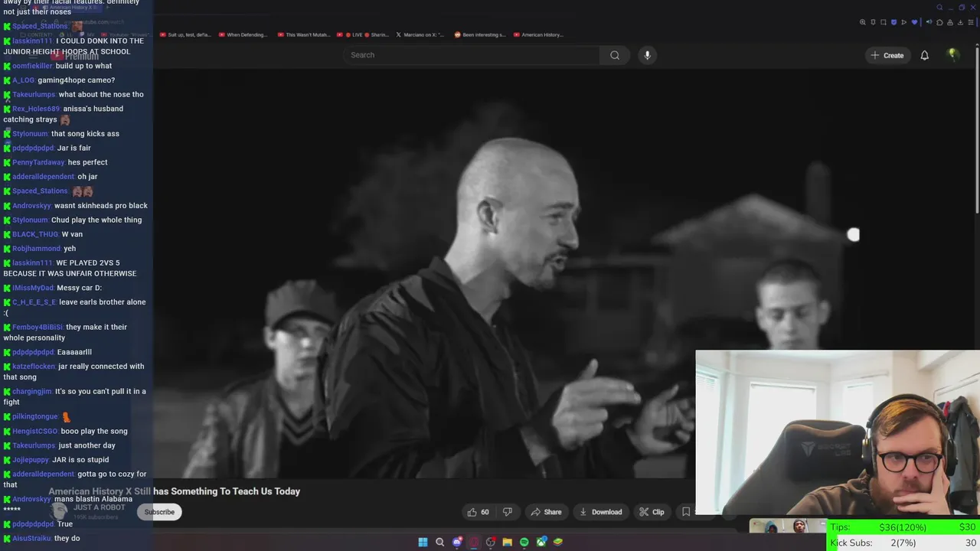Click chat username A_LOG
The height and width of the screenshot is (551, 980).
pos(23,80)
